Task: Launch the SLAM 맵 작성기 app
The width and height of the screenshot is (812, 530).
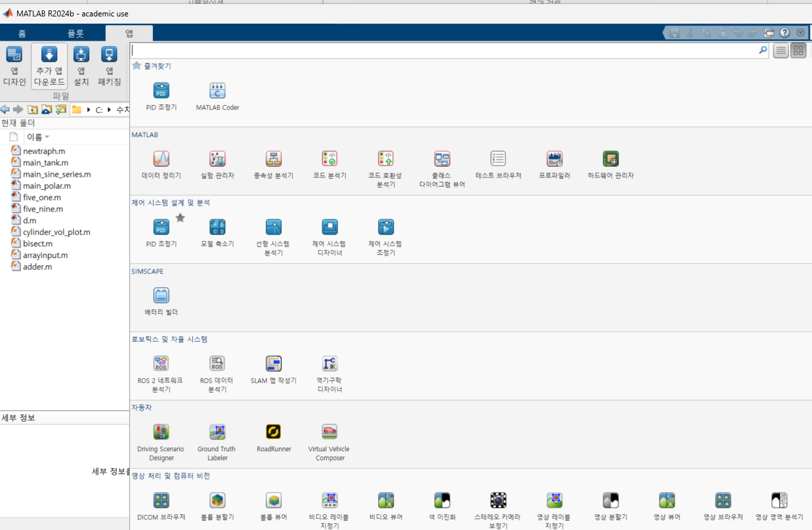Action: (274, 370)
